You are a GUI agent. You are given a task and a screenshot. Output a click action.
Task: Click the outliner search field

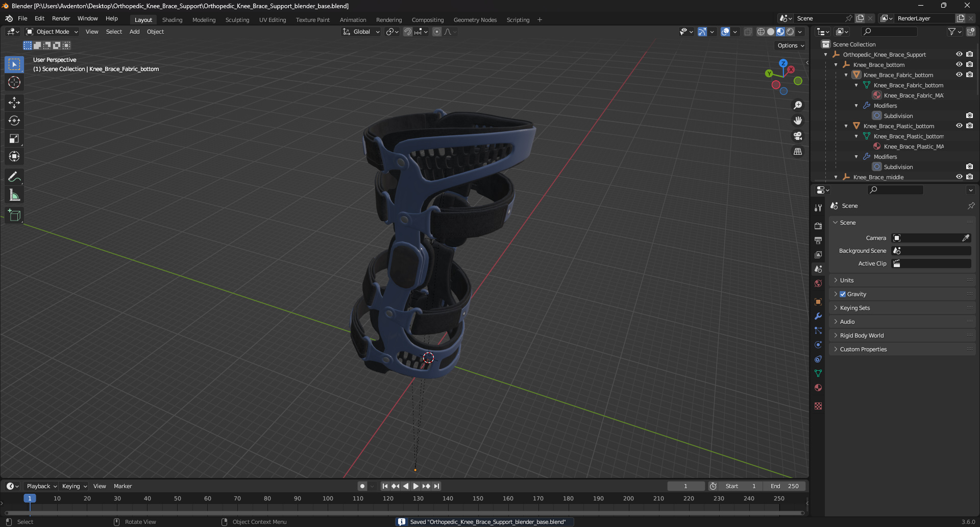(x=889, y=32)
